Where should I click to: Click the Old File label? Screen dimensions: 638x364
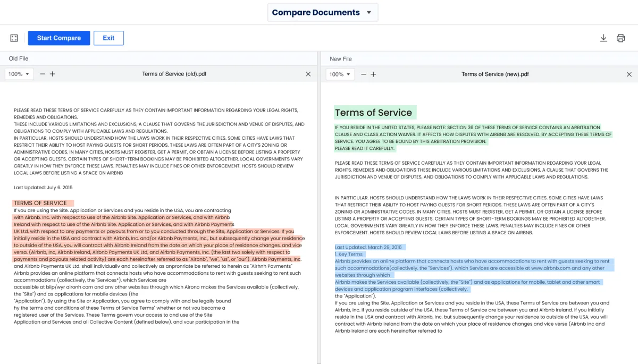(x=19, y=58)
